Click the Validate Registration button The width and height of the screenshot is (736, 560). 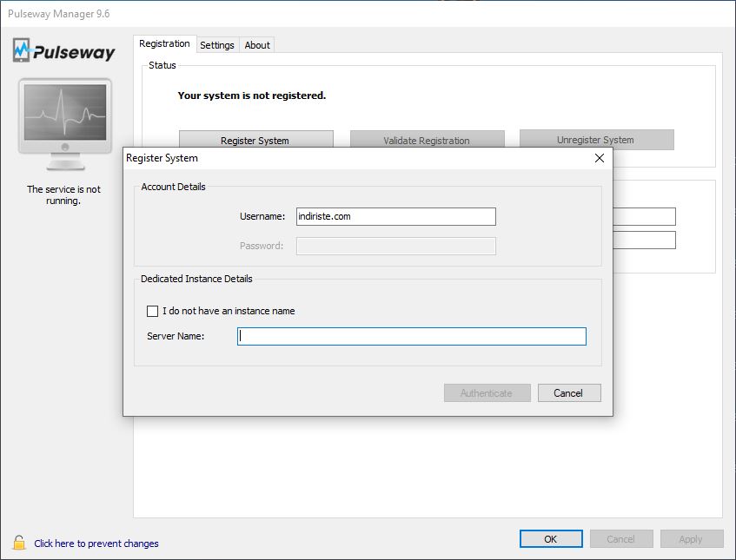coord(428,139)
